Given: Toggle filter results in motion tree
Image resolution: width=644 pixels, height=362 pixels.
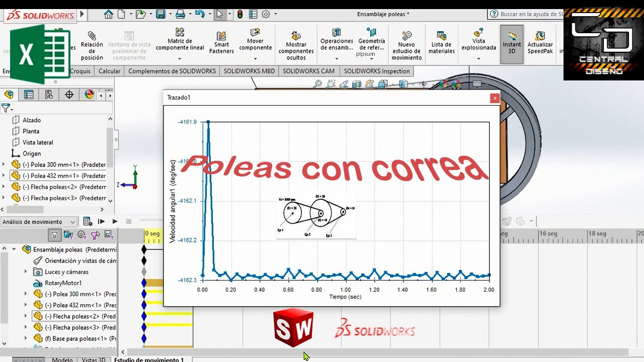Looking at the screenshot, I should (x=108, y=235).
